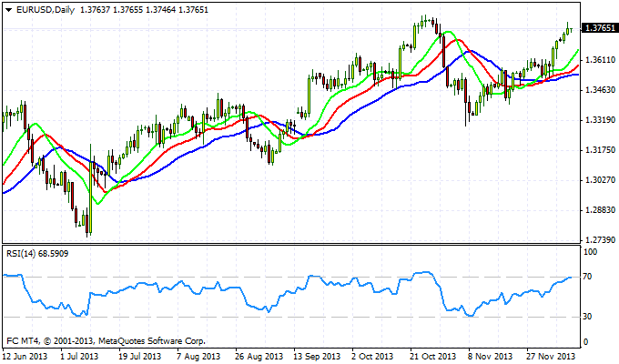
Task: Click the RSI scale value 70
Action: pos(587,277)
